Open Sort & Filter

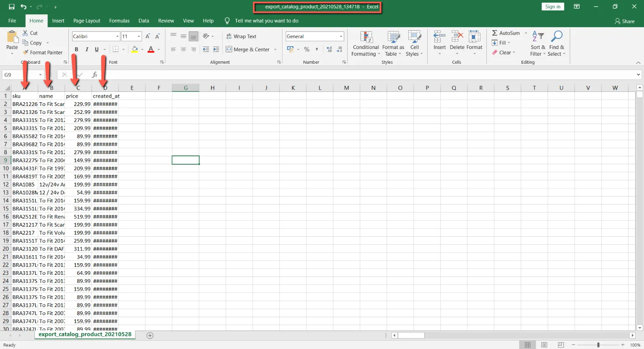point(538,44)
